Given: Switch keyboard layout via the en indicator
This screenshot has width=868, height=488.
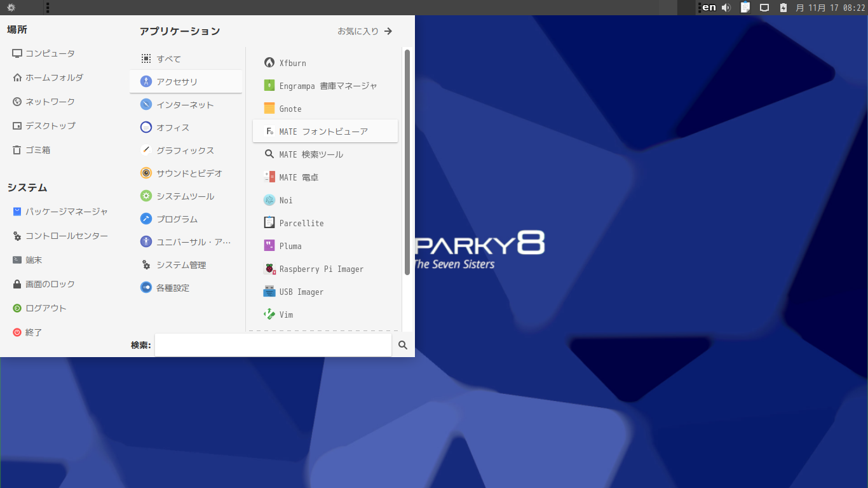Looking at the screenshot, I should click(708, 8).
